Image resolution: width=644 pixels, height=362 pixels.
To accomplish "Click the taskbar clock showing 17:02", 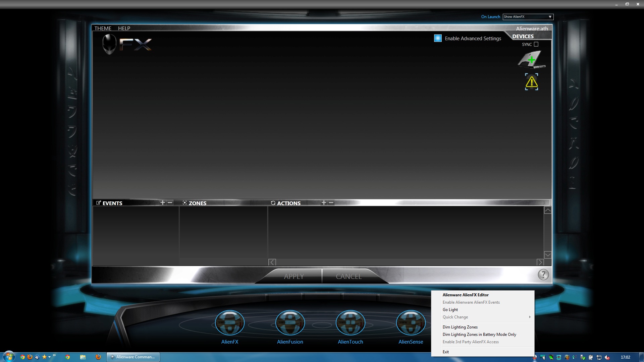I will (x=625, y=357).
